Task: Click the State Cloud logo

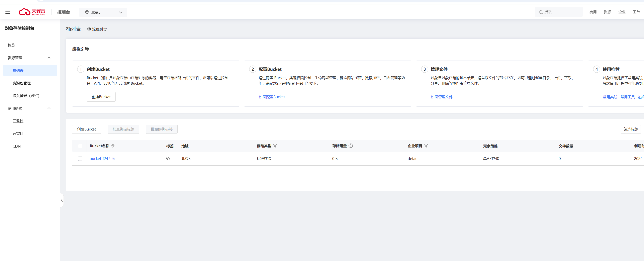Action: click(x=32, y=12)
